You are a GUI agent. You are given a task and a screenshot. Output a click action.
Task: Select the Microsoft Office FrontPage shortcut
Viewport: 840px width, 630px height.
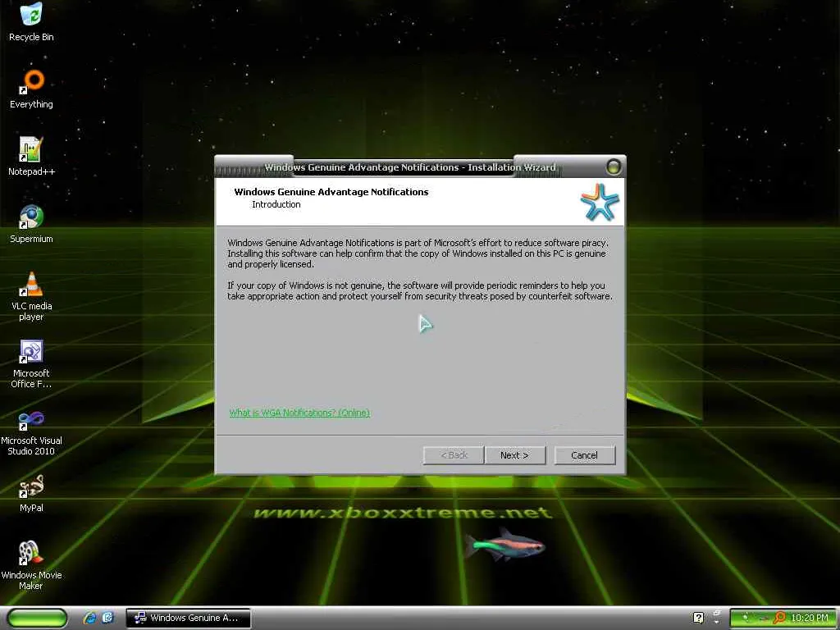pos(31,363)
